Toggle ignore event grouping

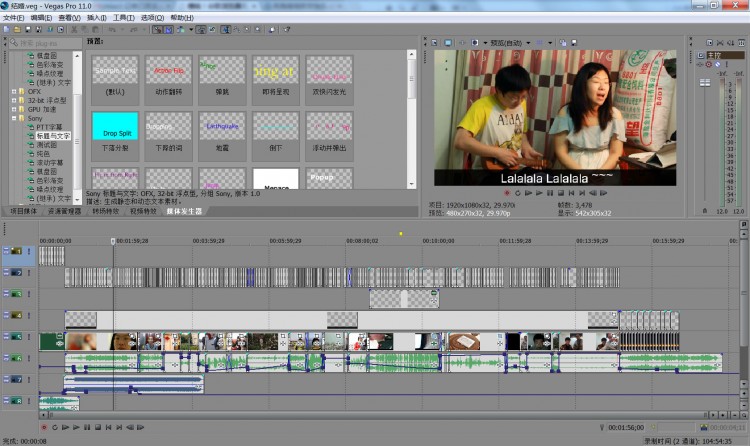click(x=212, y=30)
